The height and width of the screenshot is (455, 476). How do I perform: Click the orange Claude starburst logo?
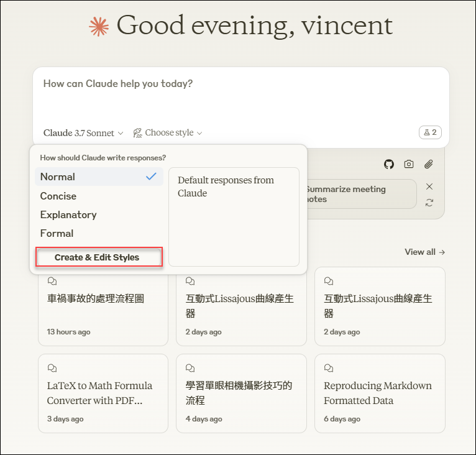click(x=99, y=27)
